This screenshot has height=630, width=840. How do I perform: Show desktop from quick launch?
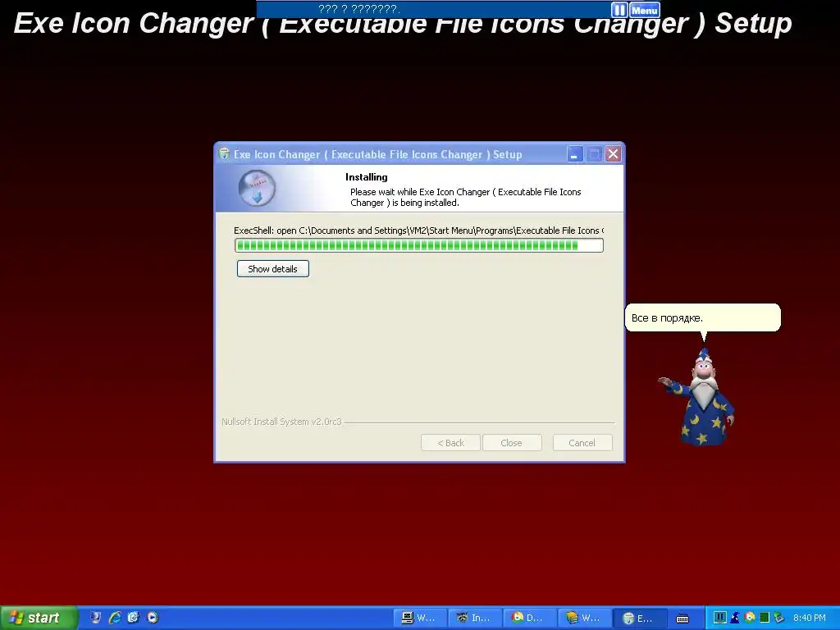(96, 618)
